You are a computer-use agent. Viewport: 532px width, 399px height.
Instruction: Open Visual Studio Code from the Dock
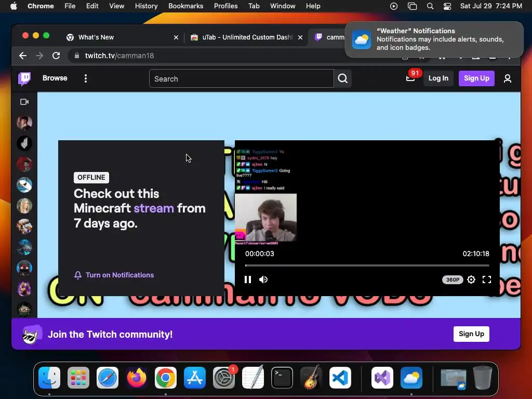pyautogui.click(x=340, y=378)
